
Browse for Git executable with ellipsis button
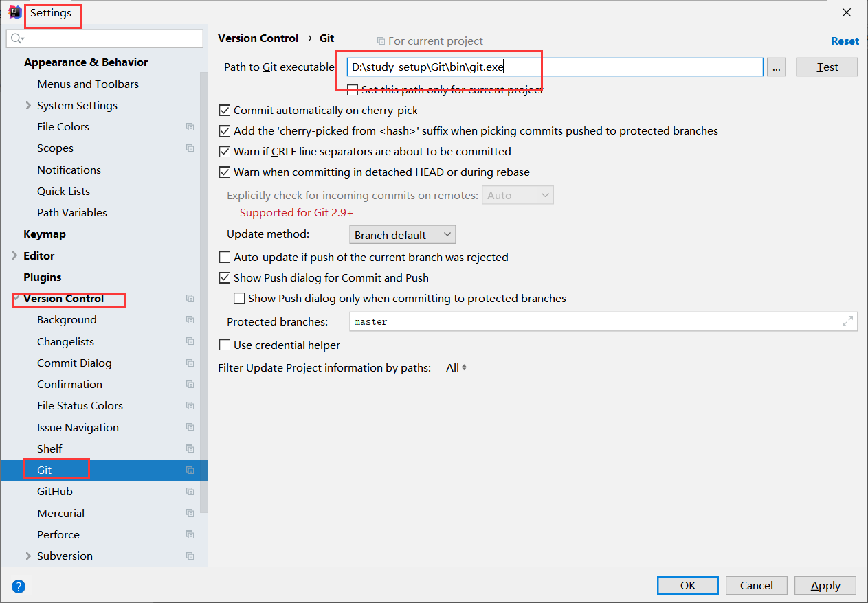pyautogui.click(x=777, y=67)
